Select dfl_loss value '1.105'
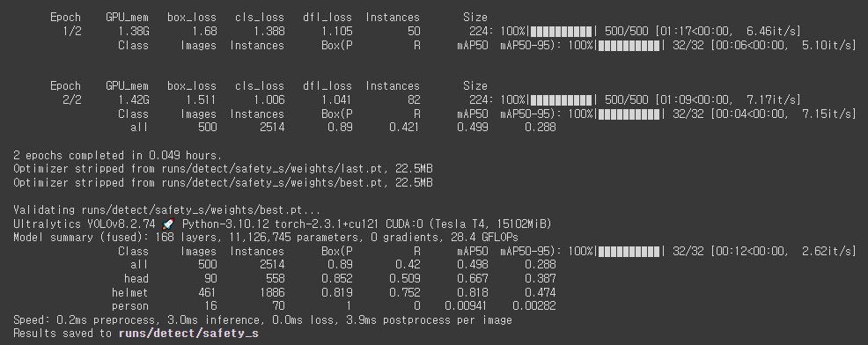Viewport: 868px width, 345px height. coord(336,31)
